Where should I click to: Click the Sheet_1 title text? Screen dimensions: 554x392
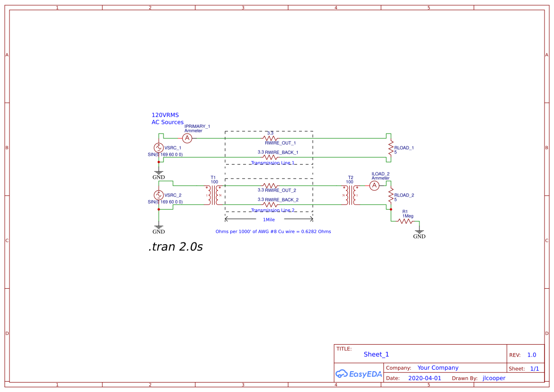376,354
